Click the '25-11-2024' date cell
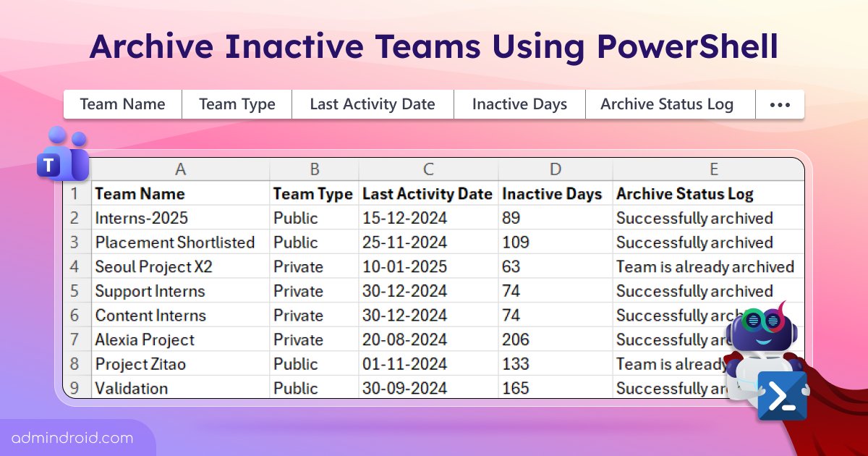The width and height of the screenshot is (868, 456). [x=428, y=242]
